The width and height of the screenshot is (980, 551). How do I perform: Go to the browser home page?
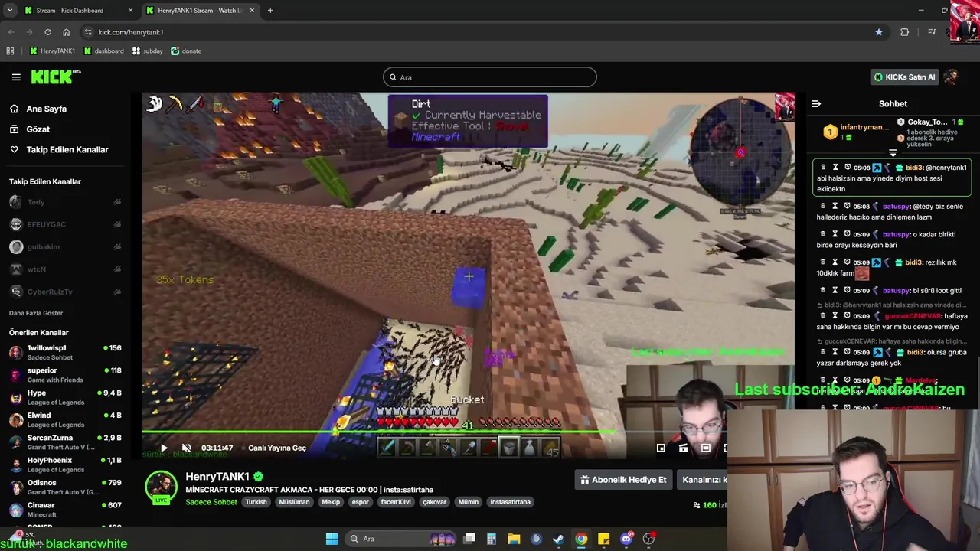click(66, 32)
